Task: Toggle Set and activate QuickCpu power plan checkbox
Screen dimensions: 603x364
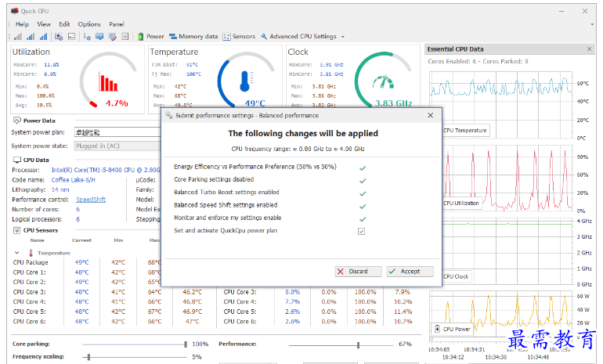Action: (362, 231)
